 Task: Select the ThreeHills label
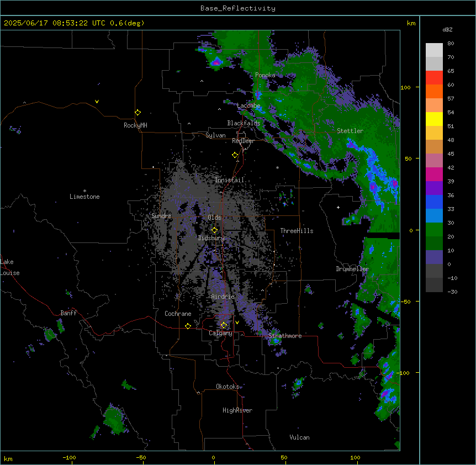point(297,231)
